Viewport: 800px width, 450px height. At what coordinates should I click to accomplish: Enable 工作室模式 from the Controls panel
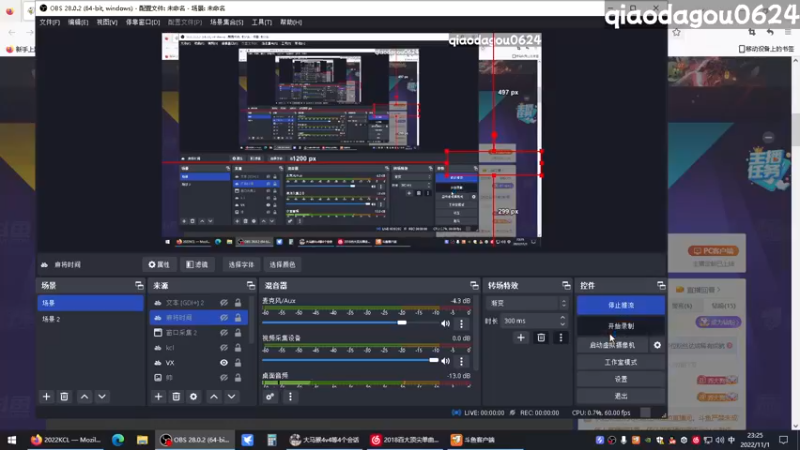(x=621, y=362)
